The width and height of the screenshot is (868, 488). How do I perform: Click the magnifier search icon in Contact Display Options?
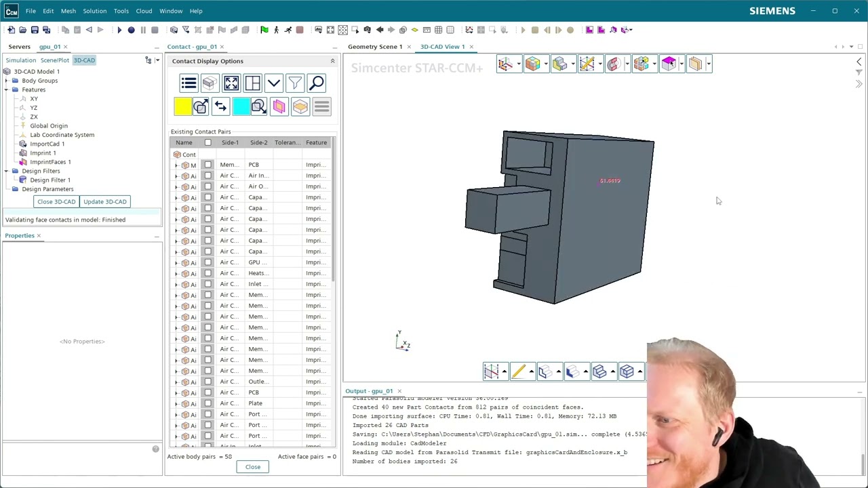[316, 83]
